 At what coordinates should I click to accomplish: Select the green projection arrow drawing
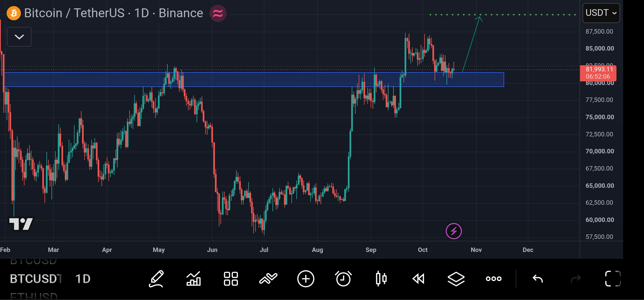click(472, 44)
